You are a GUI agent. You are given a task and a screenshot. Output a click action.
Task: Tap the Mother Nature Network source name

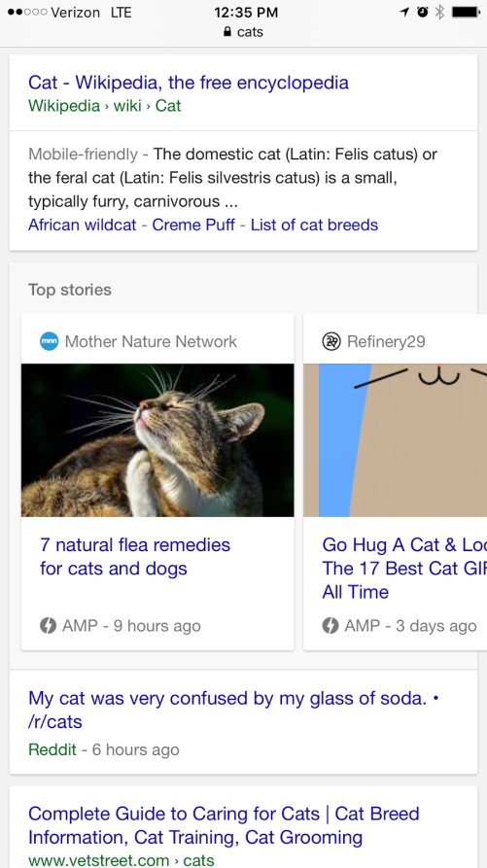(x=151, y=341)
